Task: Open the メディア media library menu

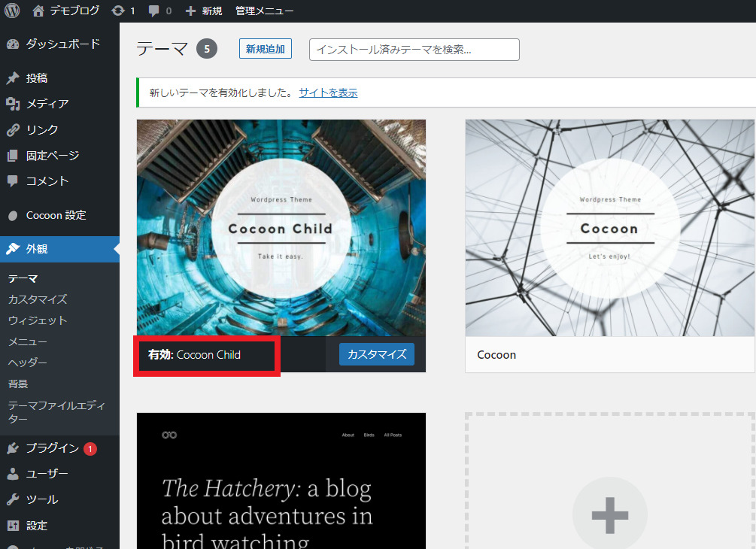Action: [x=47, y=104]
